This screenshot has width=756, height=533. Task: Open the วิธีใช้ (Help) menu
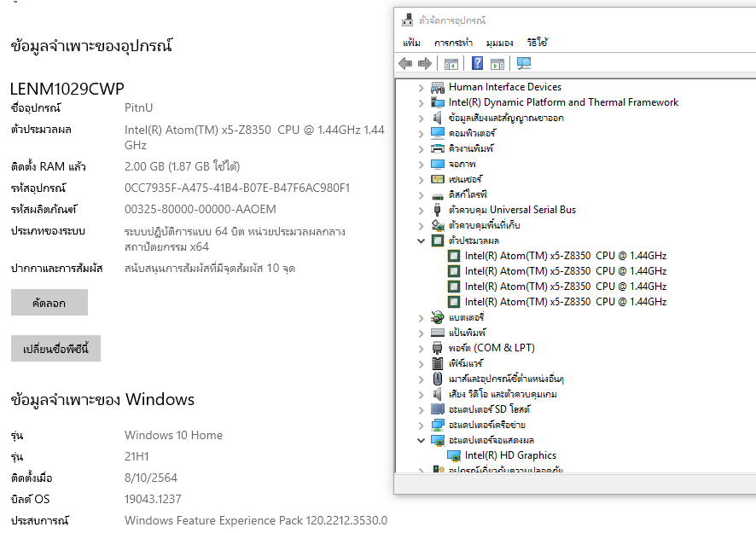pyautogui.click(x=537, y=43)
